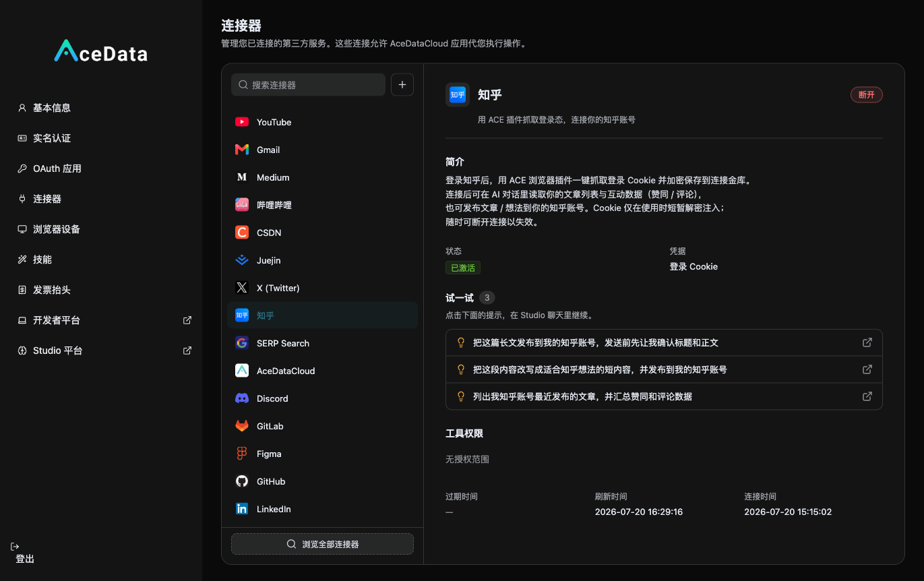This screenshot has height=581, width=924.
Task: Click the Gmail envelope icon
Action: 242,150
